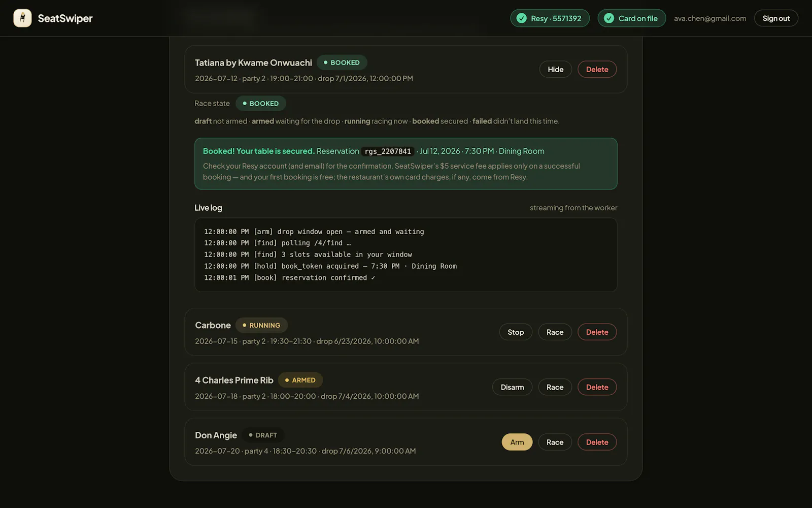This screenshot has height=508, width=812.
Task: Open the Card on file pill
Action: [631, 18]
